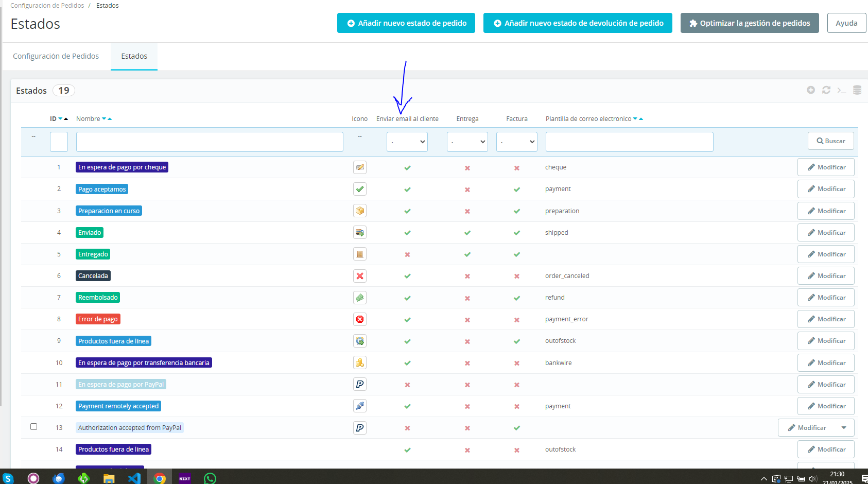Click the Buscar search button
This screenshot has width=868, height=484.
[831, 141]
